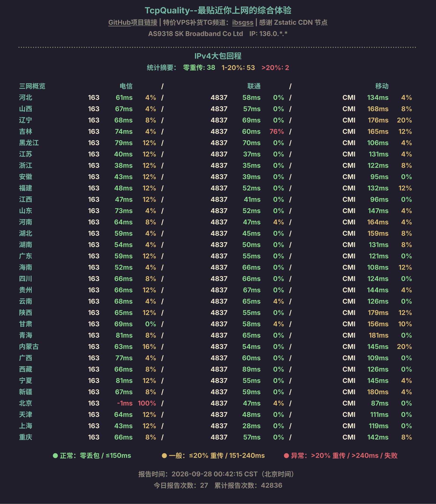Image resolution: width=436 pixels, height=504 pixels.
Task: Click the yellow 一般 legend dot
Action: (164, 456)
